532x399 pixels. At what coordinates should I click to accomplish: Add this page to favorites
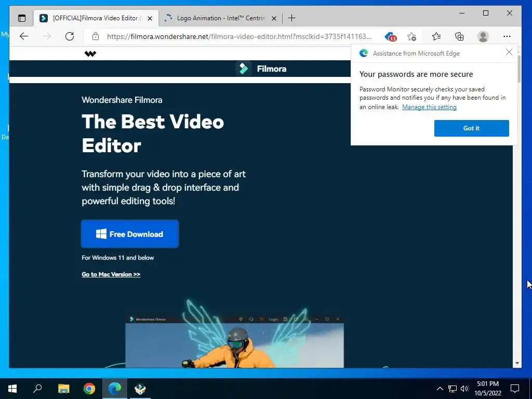[x=411, y=37]
